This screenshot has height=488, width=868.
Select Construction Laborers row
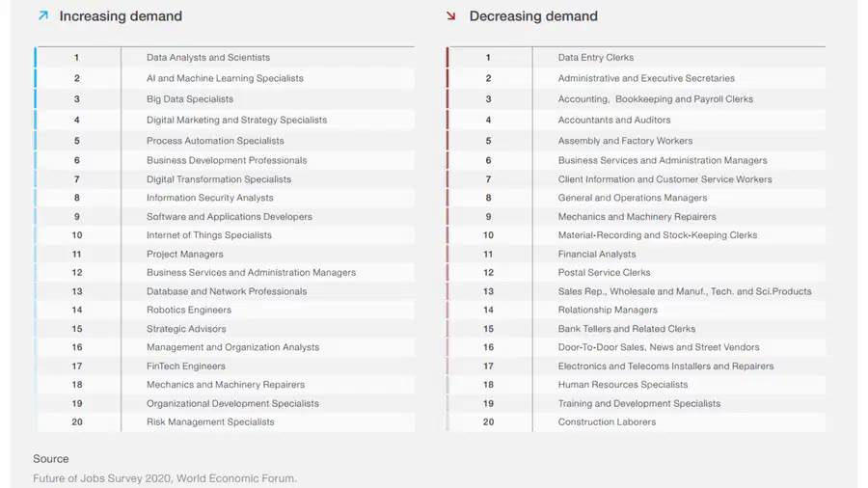pyautogui.click(x=637, y=422)
